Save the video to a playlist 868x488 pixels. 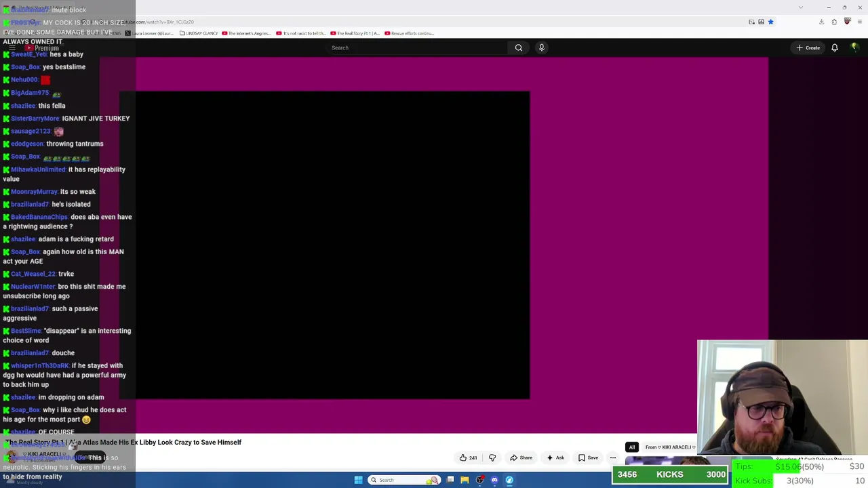point(588,457)
